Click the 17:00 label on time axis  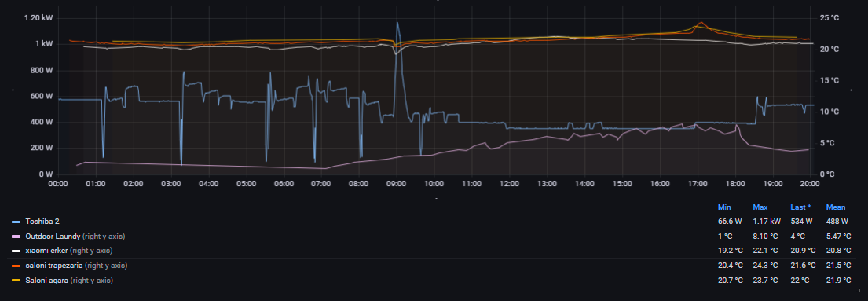[x=698, y=183]
